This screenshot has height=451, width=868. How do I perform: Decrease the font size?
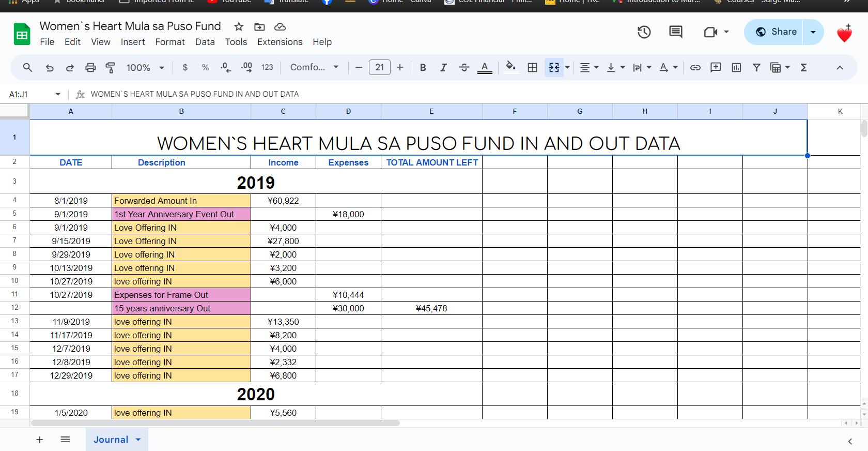tap(359, 67)
